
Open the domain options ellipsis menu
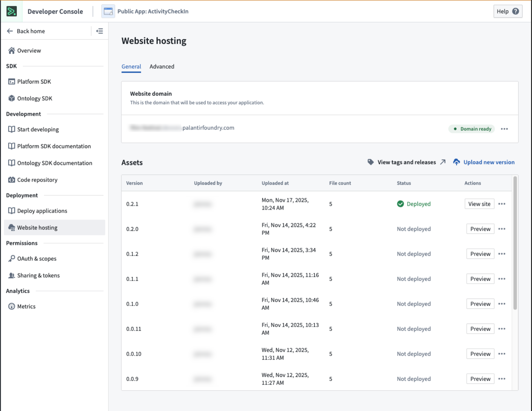tap(504, 129)
